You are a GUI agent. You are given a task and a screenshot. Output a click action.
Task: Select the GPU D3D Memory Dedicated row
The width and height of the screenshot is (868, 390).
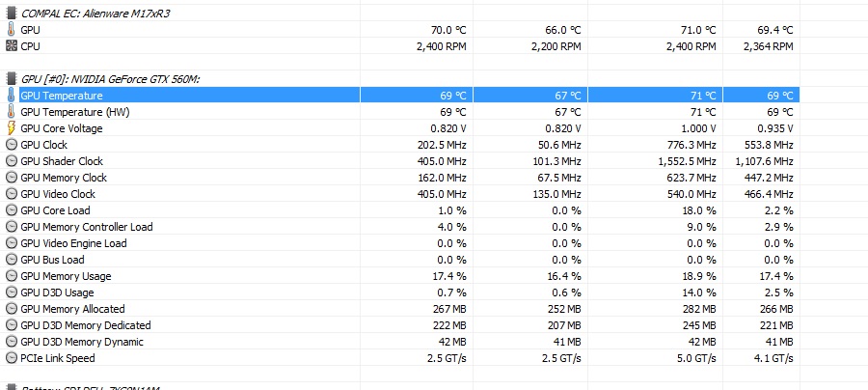(85, 325)
